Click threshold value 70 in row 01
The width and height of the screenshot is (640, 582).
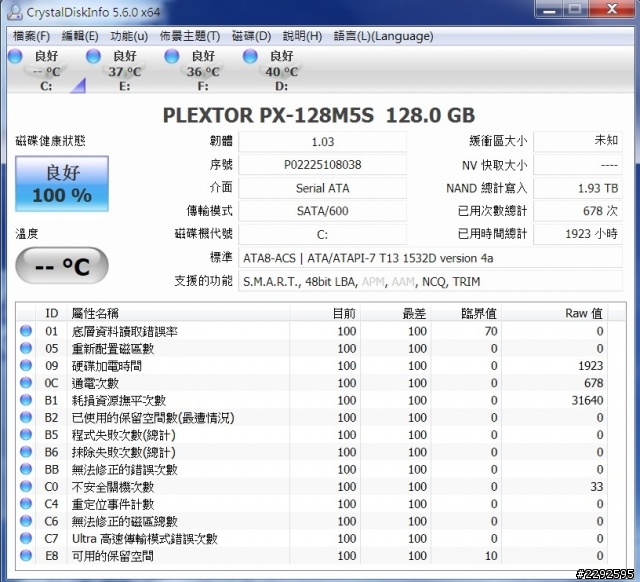pyautogui.click(x=491, y=331)
